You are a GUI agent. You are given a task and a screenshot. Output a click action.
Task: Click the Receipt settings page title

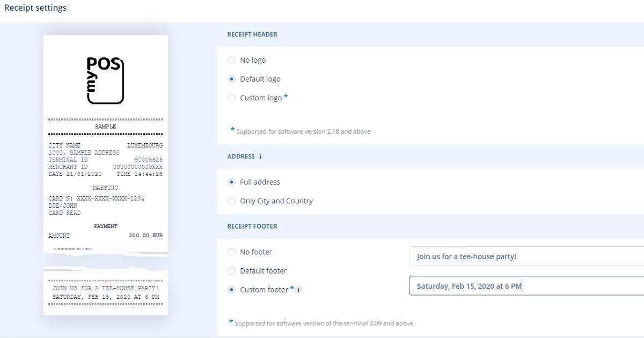pyautogui.click(x=35, y=8)
